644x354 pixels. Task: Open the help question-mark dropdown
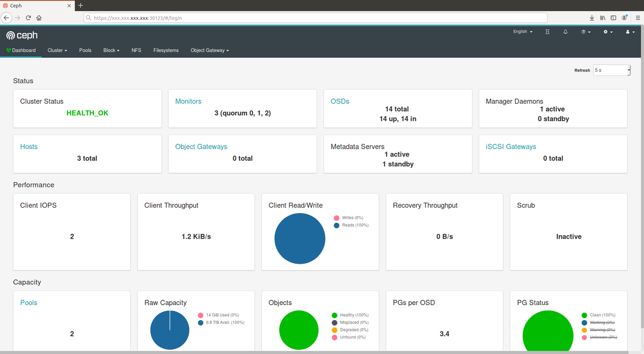point(586,32)
